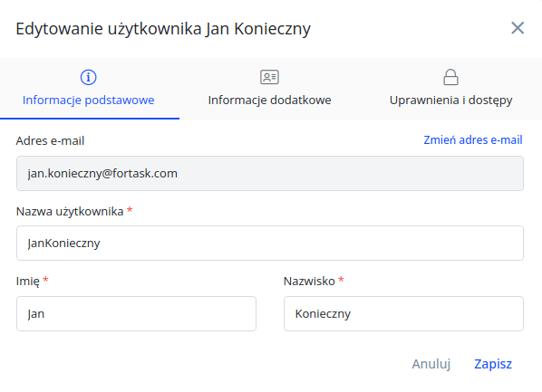This screenshot has height=392, width=542.
Task: Click the ID card icon
Action: pos(269,77)
